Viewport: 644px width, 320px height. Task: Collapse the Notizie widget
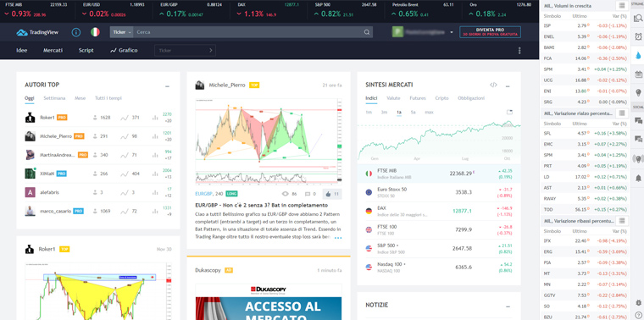tap(508, 306)
